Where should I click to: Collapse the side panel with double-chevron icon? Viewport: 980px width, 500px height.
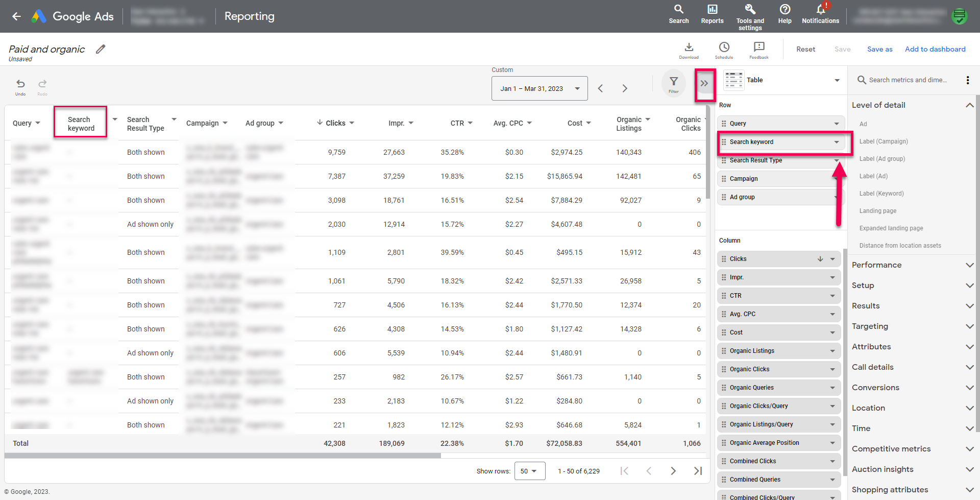point(704,84)
